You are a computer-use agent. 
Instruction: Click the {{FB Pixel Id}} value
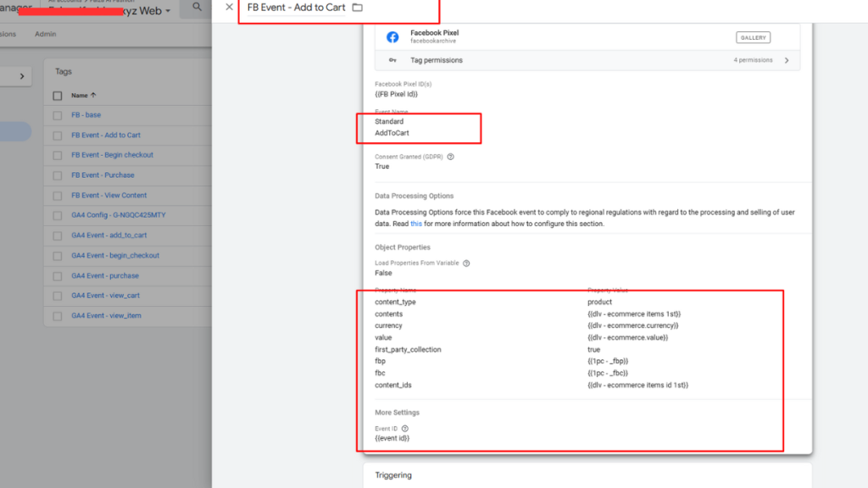click(x=397, y=94)
